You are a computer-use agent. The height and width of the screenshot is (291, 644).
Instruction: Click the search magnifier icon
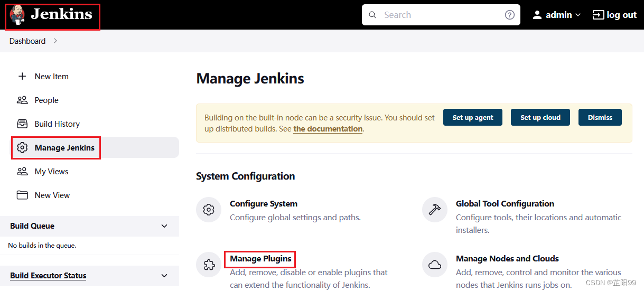point(372,15)
